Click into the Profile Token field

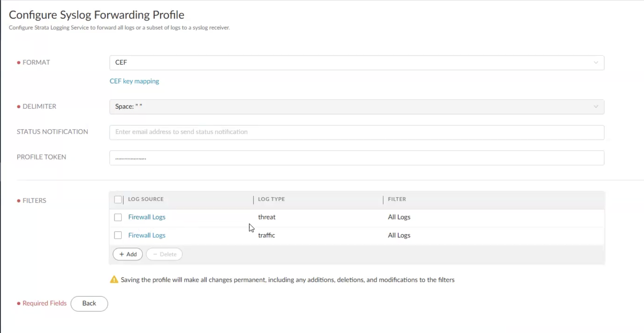coord(356,158)
